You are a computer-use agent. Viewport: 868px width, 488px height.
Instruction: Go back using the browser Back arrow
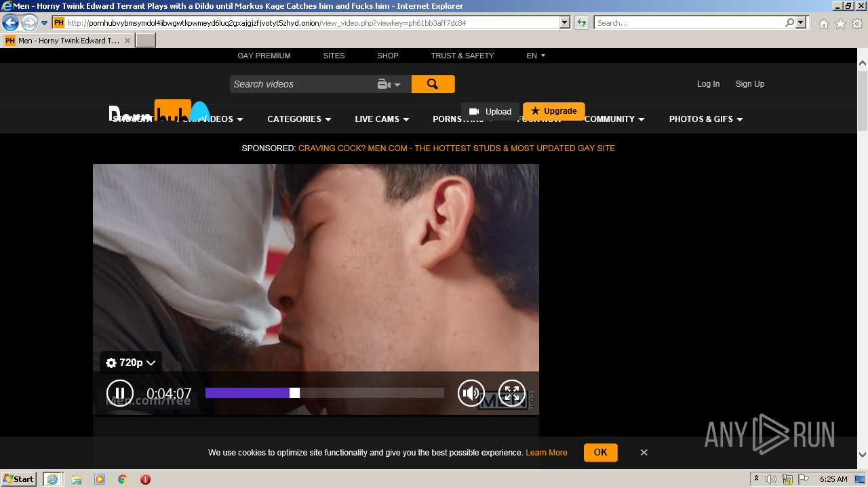click(x=10, y=22)
